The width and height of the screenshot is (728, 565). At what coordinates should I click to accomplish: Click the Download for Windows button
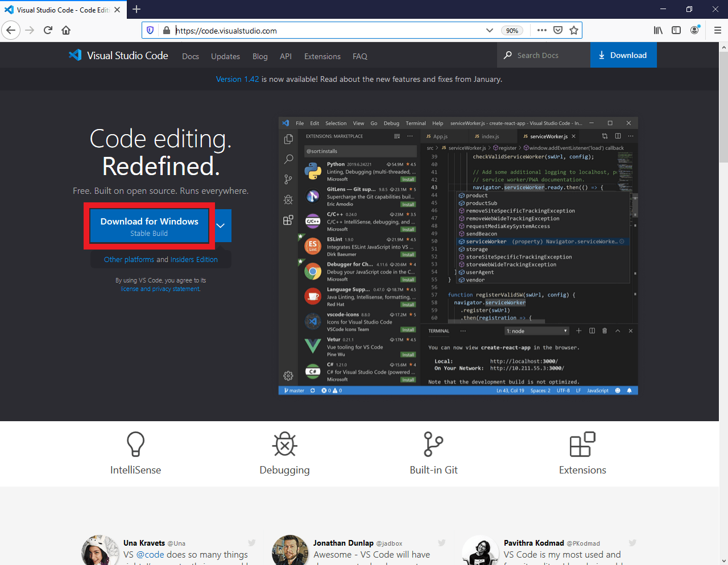point(149,226)
